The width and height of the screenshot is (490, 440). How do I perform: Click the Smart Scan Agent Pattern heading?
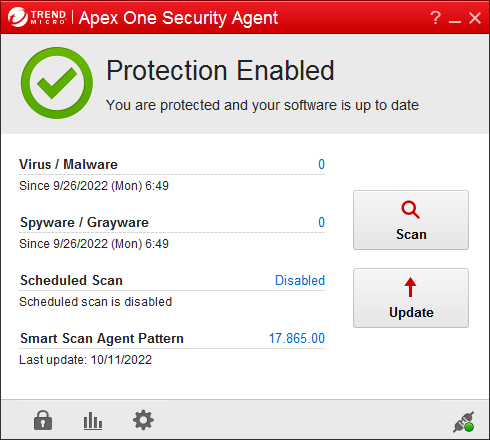pos(102,338)
